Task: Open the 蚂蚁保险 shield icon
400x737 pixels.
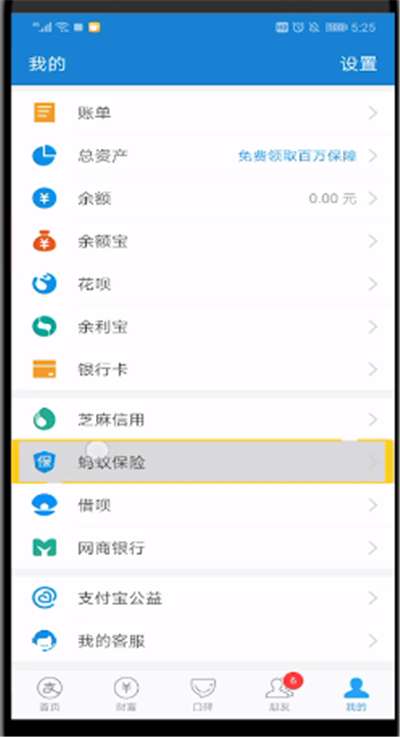Action: tap(44, 463)
